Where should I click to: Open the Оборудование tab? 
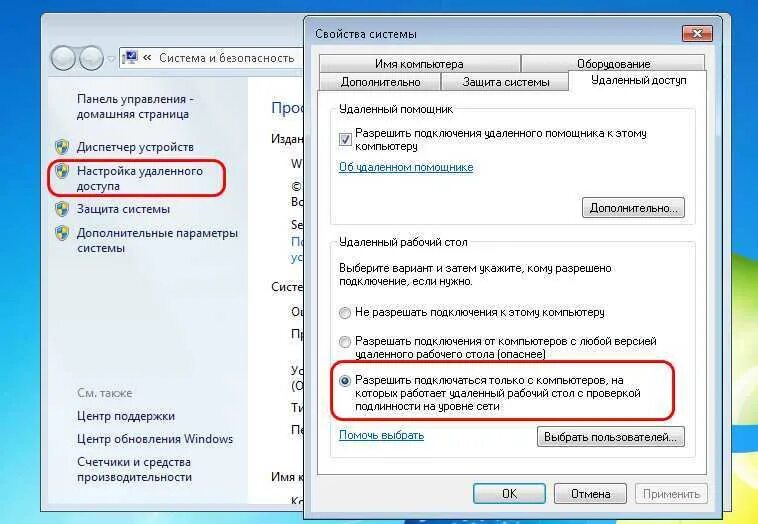pos(613,63)
